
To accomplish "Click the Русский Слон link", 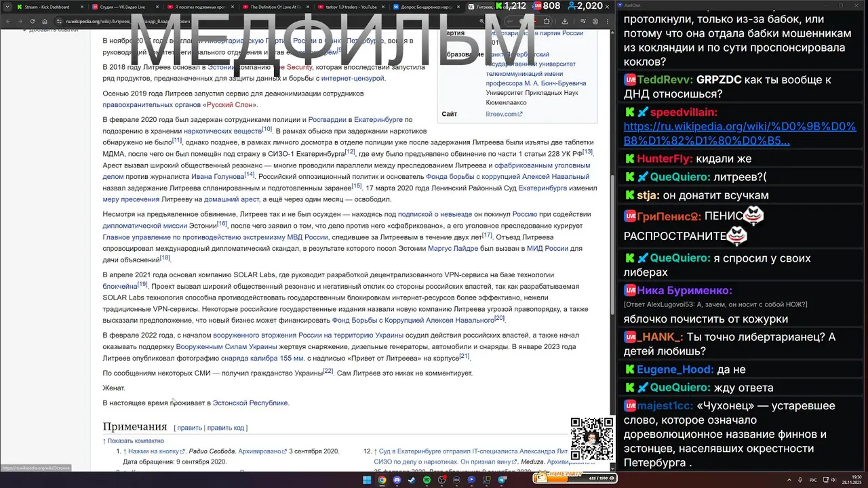I will (x=230, y=105).
